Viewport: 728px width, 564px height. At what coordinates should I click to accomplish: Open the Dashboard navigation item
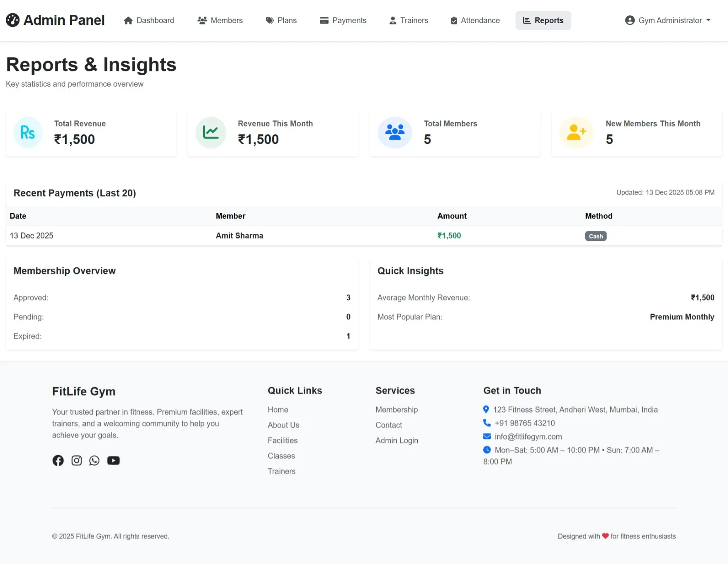pos(149,20)
